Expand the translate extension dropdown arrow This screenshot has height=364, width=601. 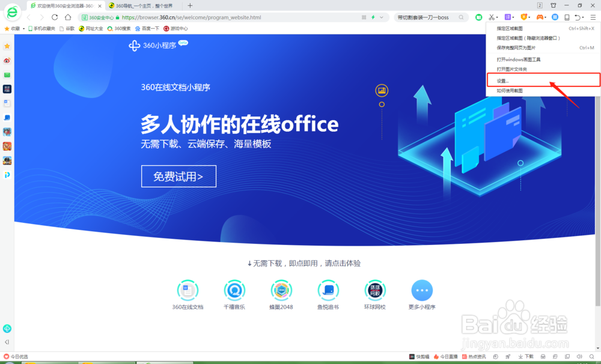(x=513, y=17)
